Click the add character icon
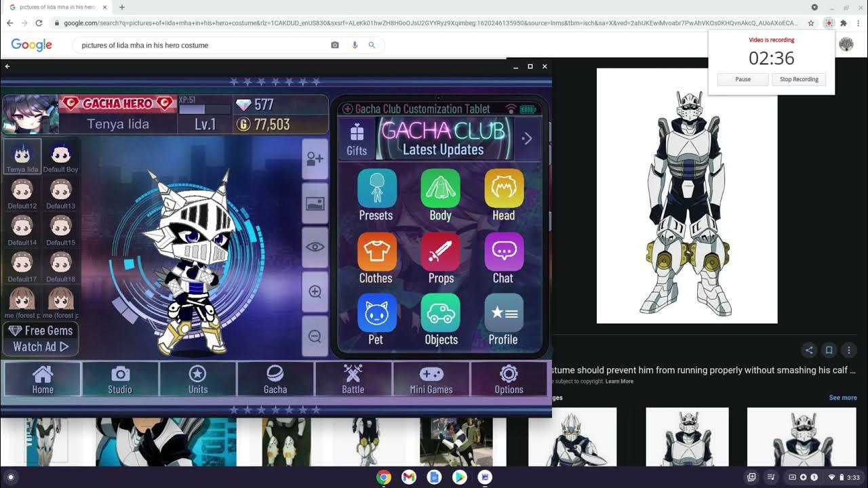This screenshot has height=488, width=868. click(315, 159)
